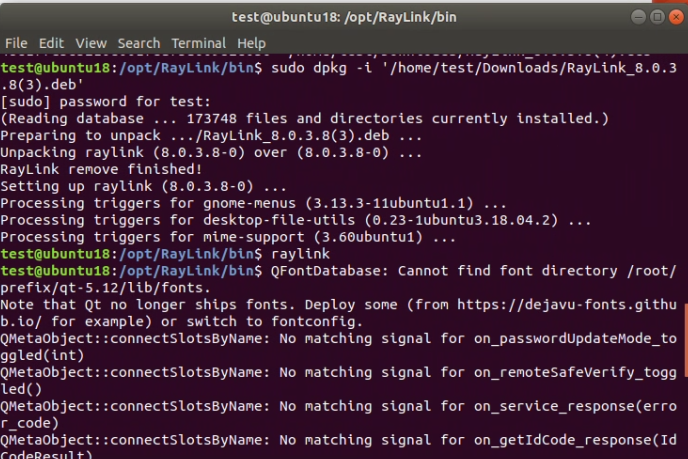Open the Terminal menu
Image resolution: width=688 pixels, height=459 pixels.
198,43
